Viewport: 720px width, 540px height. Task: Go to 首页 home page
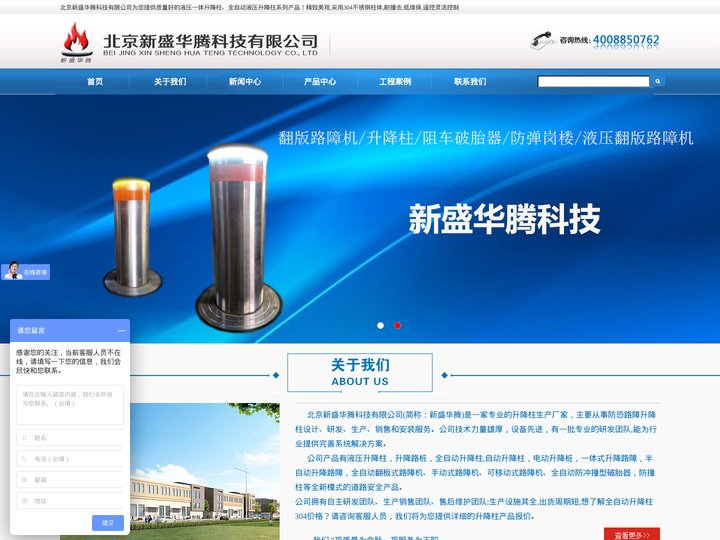95,82
